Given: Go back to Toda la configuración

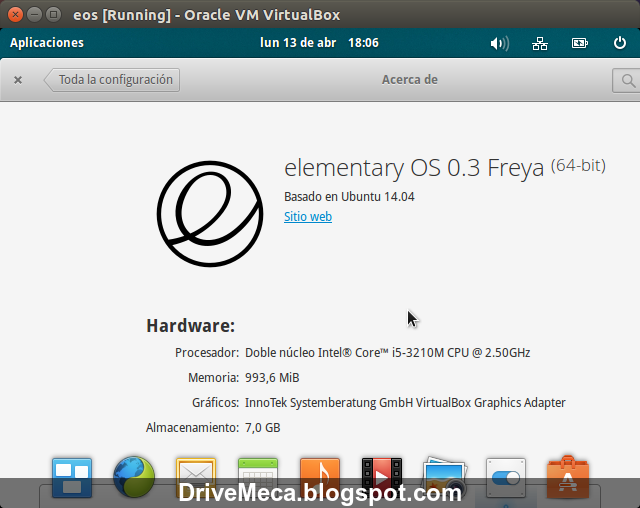Looking at the screenshot, I should pyautogui.click(x=112, y=80).
